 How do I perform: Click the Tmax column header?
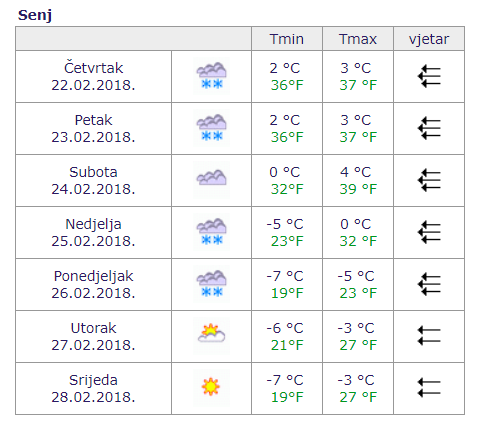tap(358, 39)
